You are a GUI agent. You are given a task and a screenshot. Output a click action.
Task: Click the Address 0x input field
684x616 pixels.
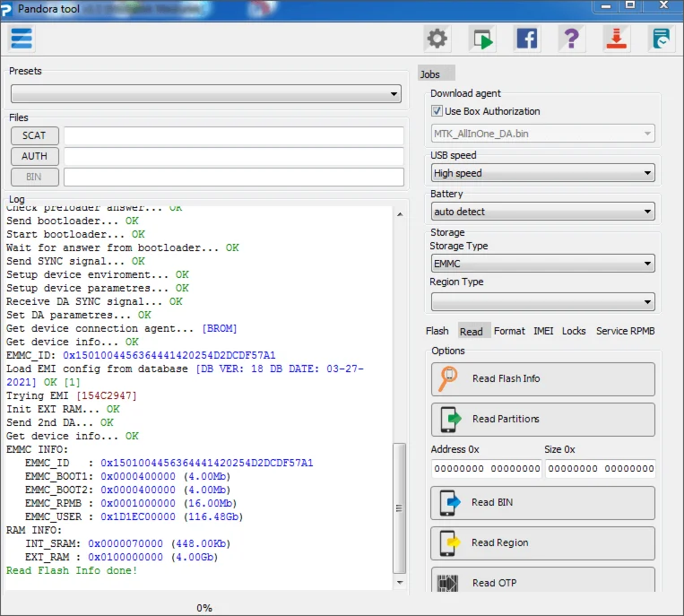click(487, 469)
